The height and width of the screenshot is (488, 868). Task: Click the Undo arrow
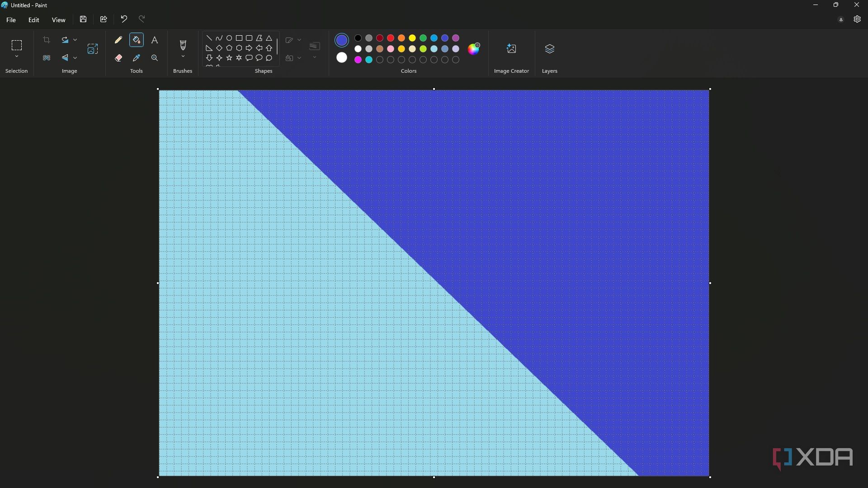(x=124, y=19)
